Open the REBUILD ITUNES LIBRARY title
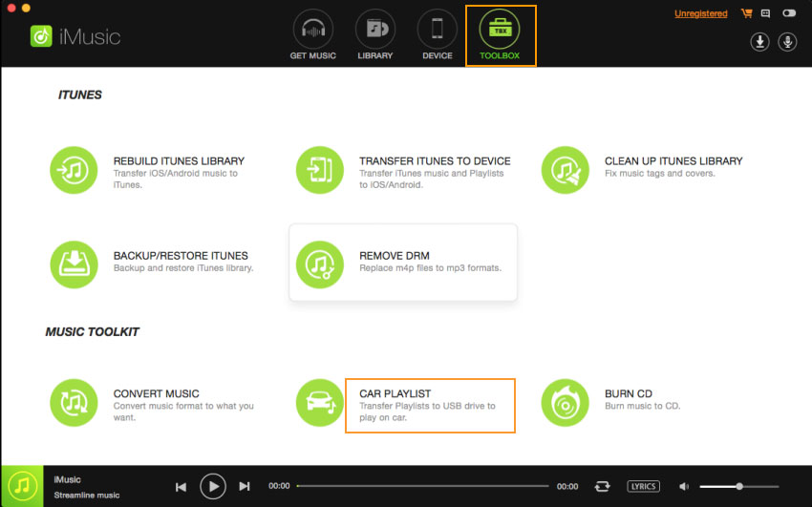The height and width of the screenshot is (507, 812). 179,161
